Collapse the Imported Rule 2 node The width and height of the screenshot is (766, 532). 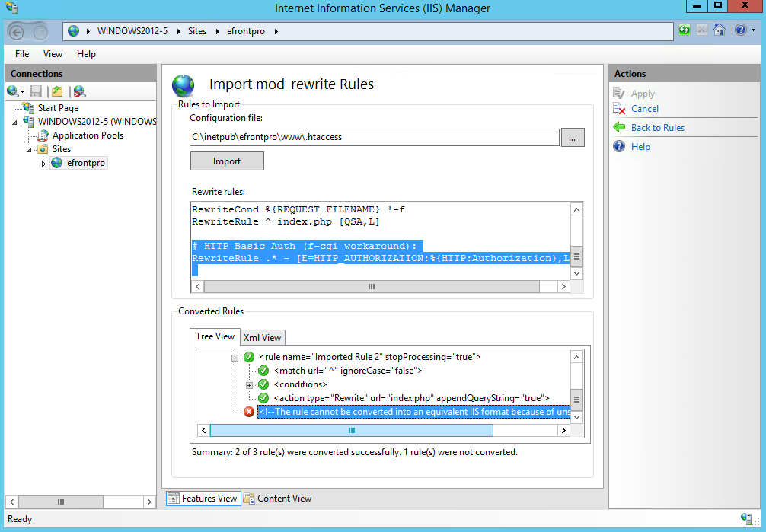click(235, 358)
